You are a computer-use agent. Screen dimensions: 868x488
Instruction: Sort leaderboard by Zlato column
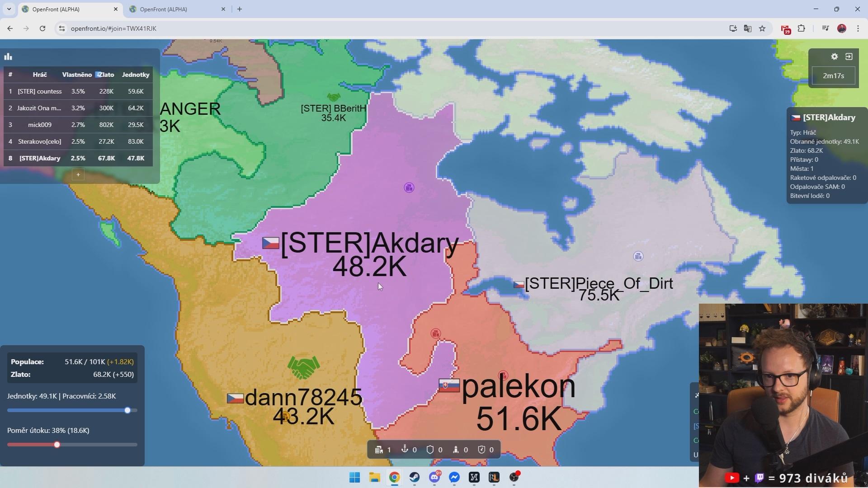coord(106,75)
